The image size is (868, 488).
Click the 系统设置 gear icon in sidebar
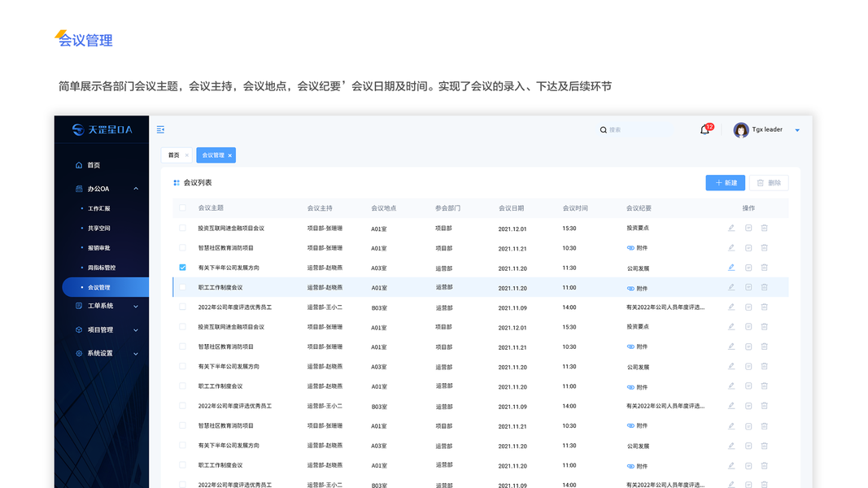(x=79, y=354)
